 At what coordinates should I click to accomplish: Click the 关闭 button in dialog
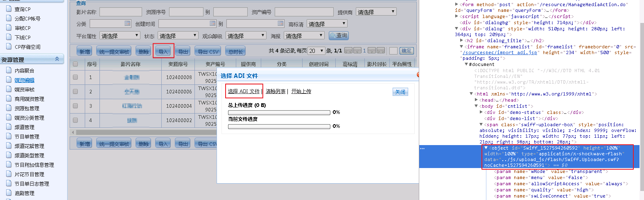(x=400, y=92)
